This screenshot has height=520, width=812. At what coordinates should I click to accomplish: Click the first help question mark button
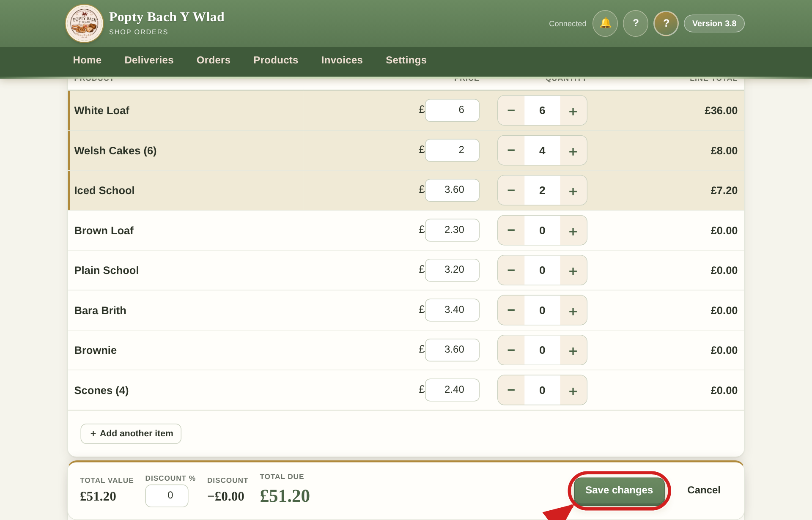[636, 23]
